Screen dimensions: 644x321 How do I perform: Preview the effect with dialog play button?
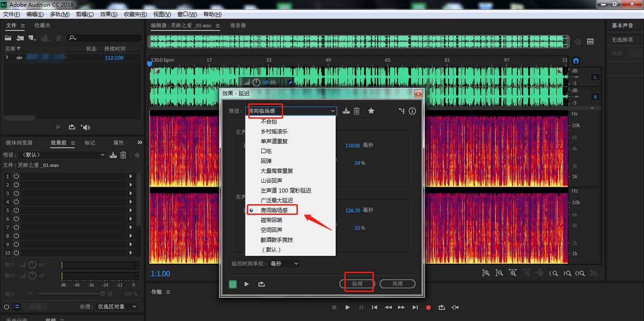pyautogui.click(x=246, y=284)
